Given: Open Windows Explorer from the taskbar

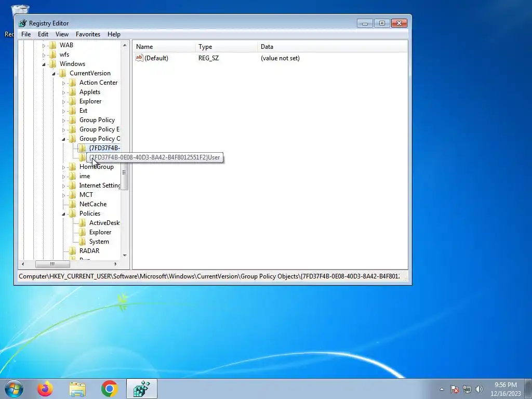Looking at the screenshot, I should [x=77, y=389].
